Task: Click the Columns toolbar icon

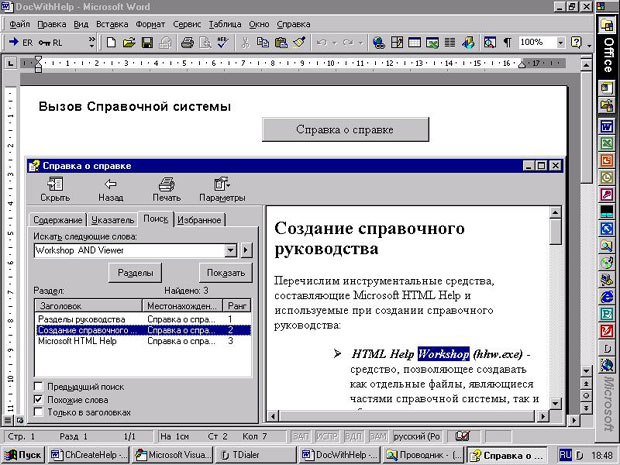Action: coord(450,42)
